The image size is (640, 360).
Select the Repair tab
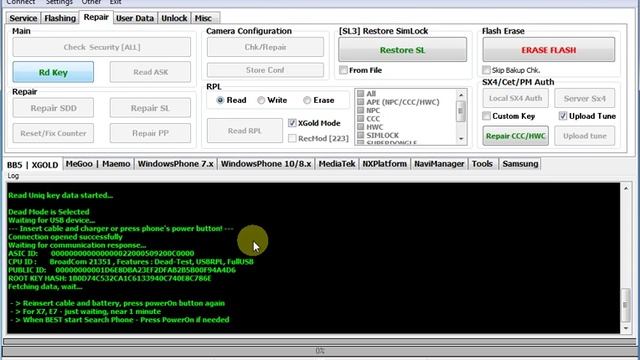[x=96, y=17]
